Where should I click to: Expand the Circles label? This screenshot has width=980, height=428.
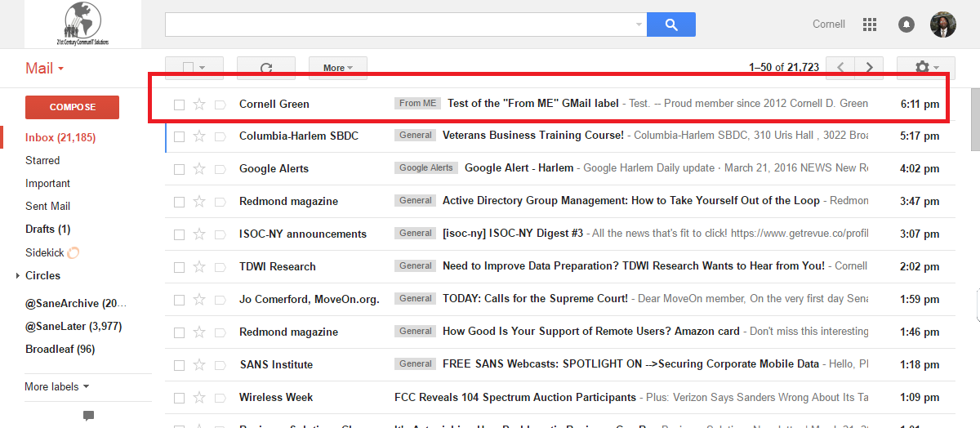click(18, 276)
